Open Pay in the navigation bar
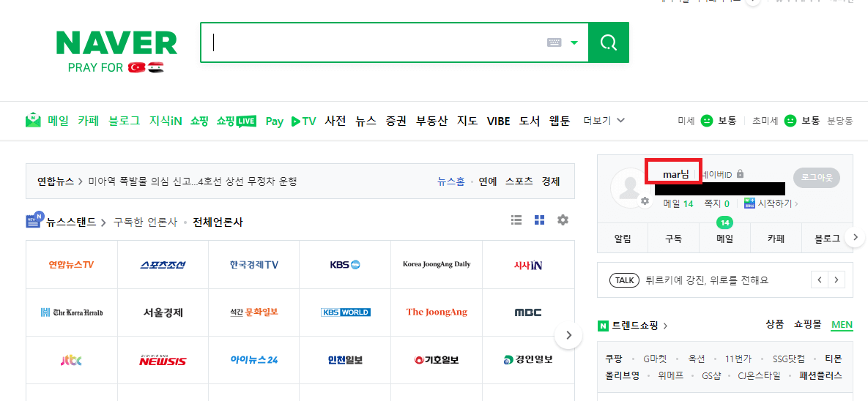Screen dimensions: 868x401 tap(274, 121)
